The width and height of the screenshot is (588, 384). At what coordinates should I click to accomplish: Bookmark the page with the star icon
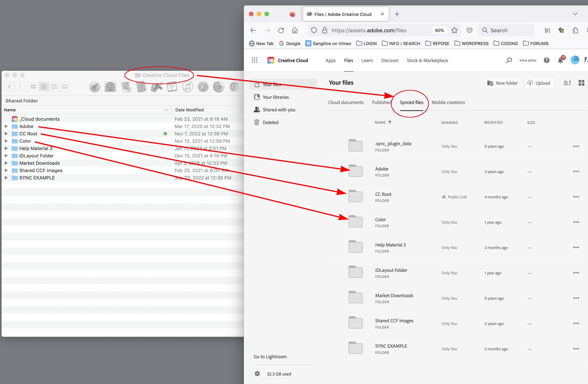(454, 30)
